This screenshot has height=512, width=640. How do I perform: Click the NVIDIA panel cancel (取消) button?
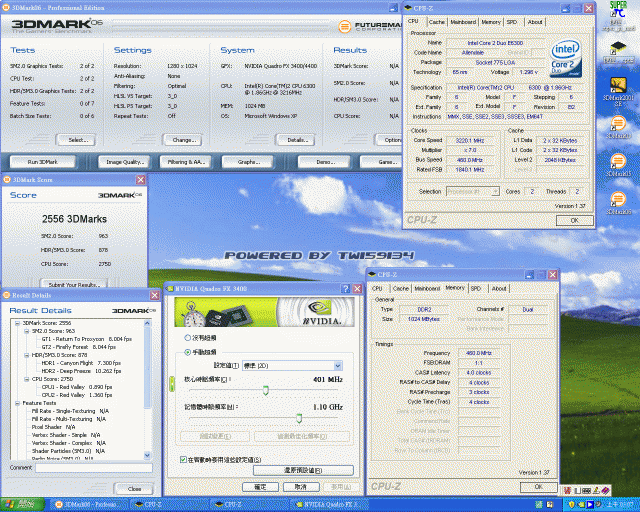[300, 487]
